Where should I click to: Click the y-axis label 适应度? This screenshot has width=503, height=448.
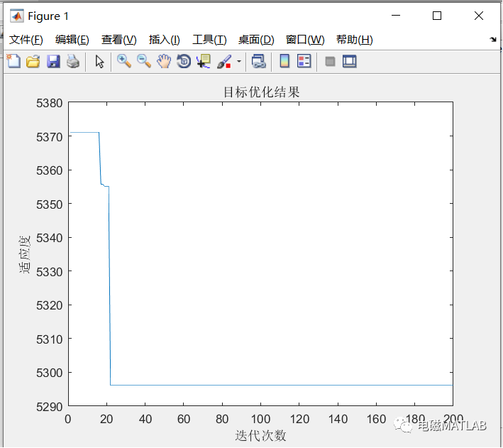click(24, 254)
